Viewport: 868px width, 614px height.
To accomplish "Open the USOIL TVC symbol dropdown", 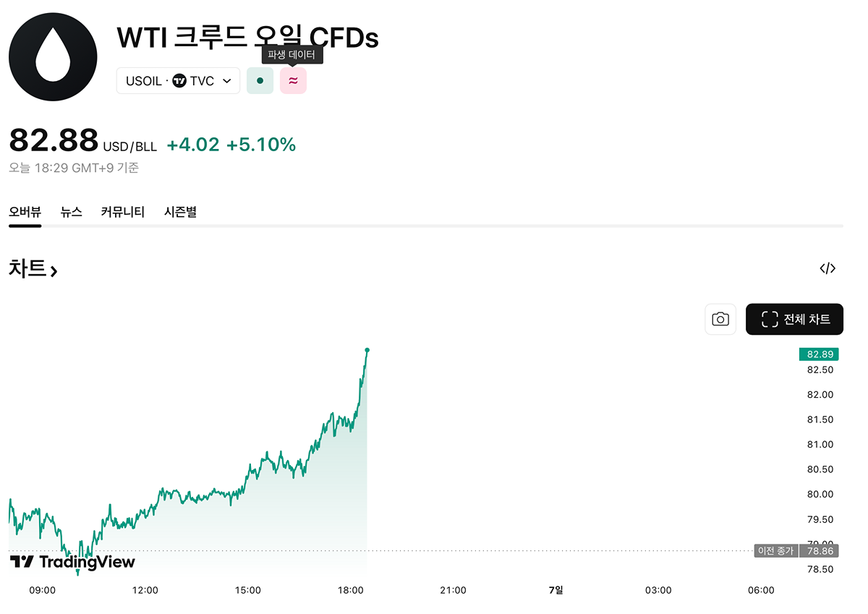I will click(x=178, y=81).
